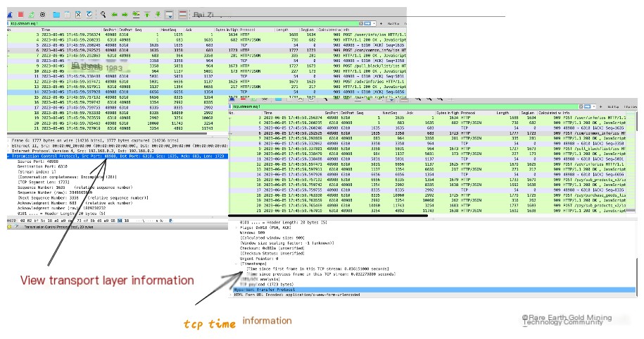Image resolution: width=644 pixels, height=339 pixels.
Task: Toggle auto-scroll during live capture
Action: coord(169,14)
